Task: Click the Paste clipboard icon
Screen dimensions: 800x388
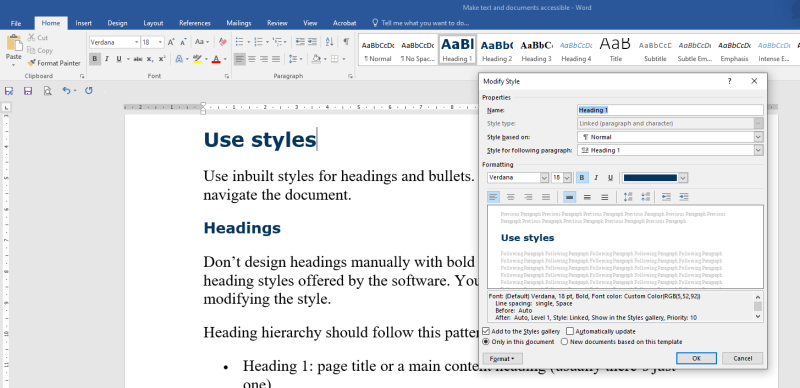Action: coord(14,43)
